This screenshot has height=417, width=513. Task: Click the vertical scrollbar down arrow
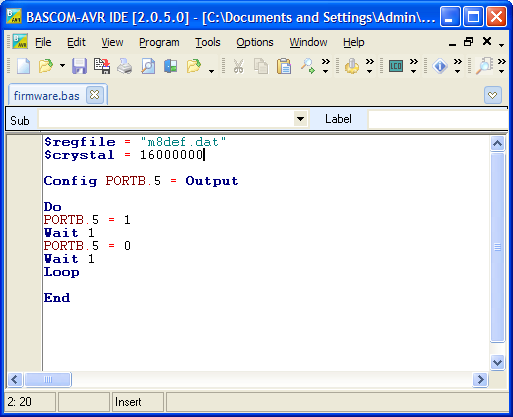click(x=497, y=362)
